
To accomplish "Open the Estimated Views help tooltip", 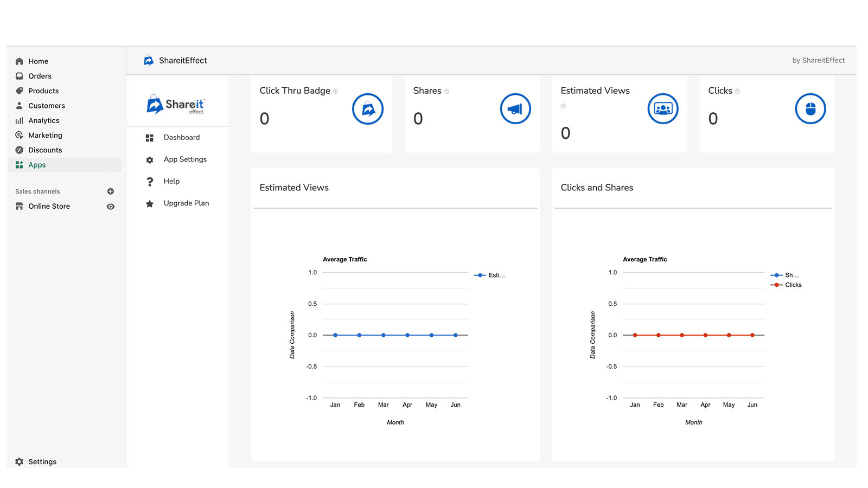I will [563, 106].
